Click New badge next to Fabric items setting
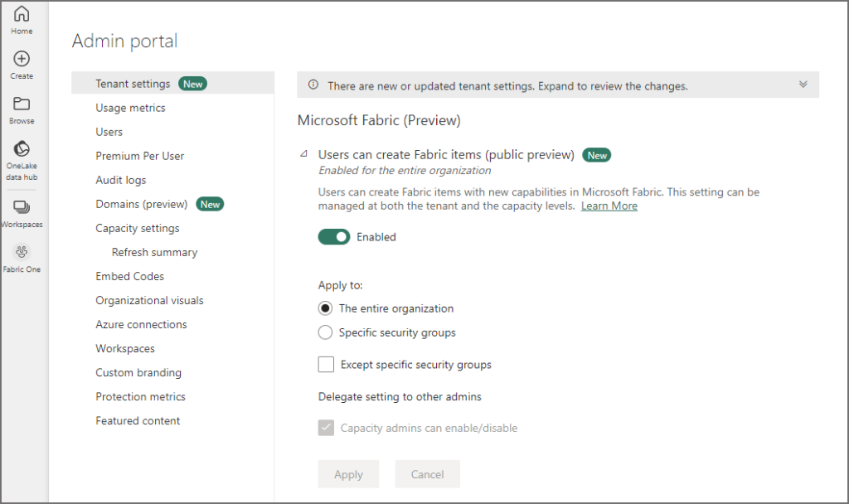Image resolution: width=849 pixels, height=504 pixels. (x=597, y=155)
